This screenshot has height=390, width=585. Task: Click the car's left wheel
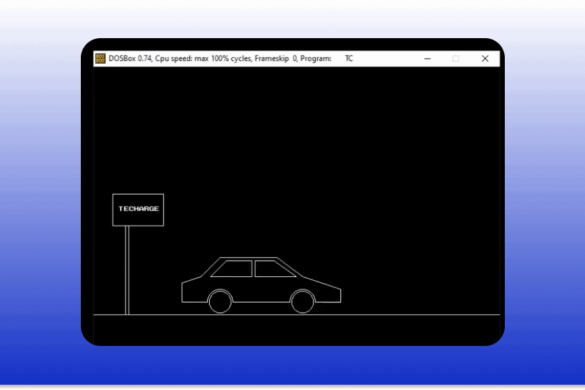click(x=220, y=302)
